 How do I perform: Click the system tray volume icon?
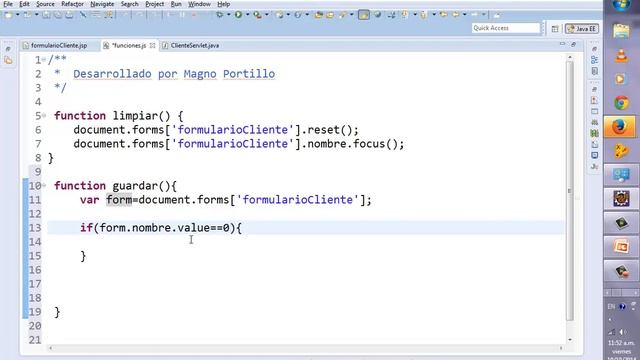(622, 332)
